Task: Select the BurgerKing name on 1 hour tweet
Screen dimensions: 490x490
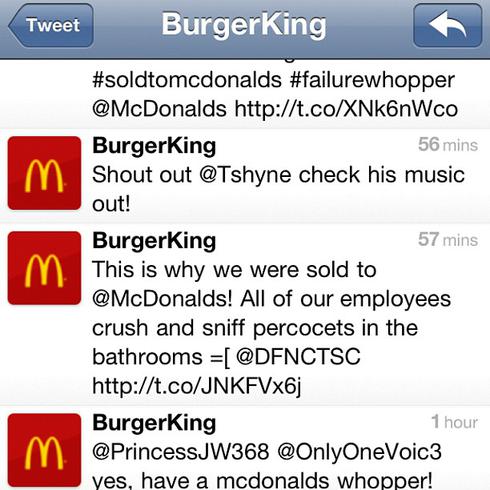Action: (x=154, y=424)
